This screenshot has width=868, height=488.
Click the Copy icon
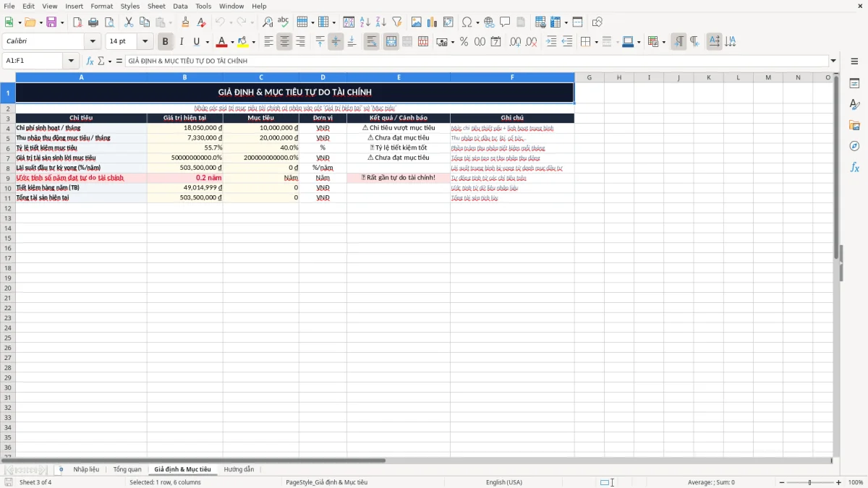[x=144, y=22]
